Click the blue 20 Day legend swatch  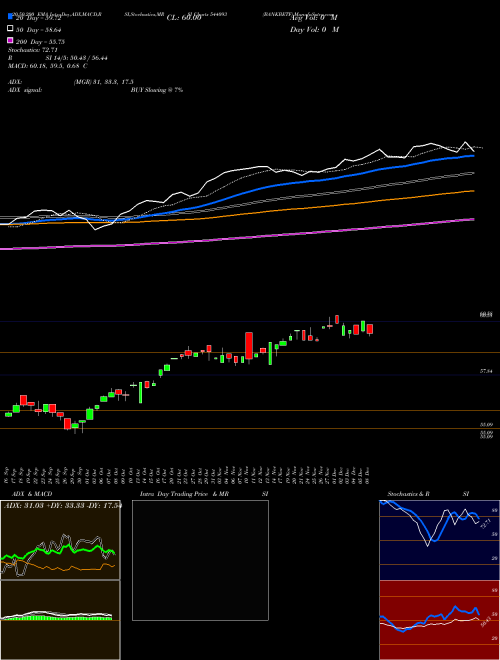coord(10,16)
